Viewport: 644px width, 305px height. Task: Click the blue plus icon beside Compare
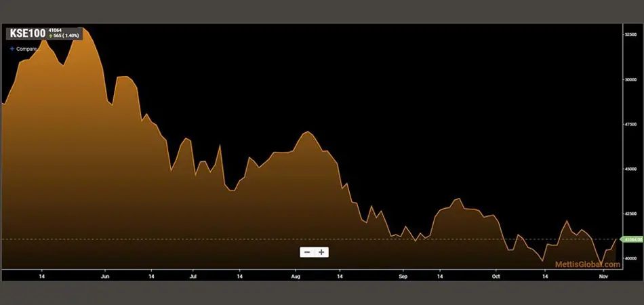coord(12,49)
